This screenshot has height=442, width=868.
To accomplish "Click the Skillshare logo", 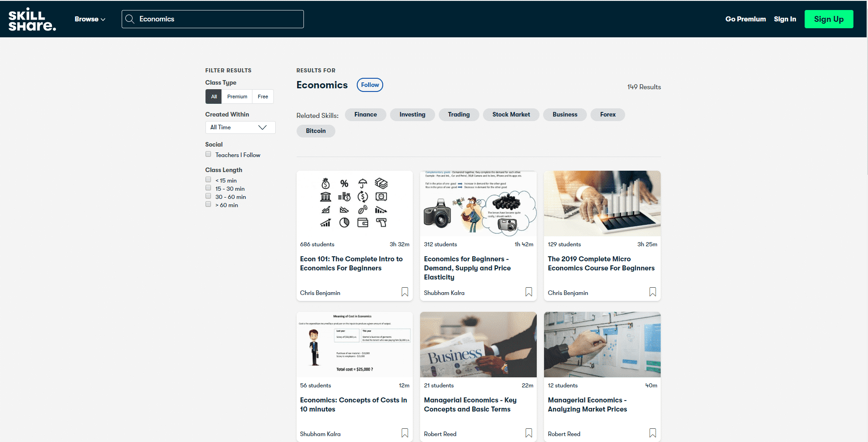I will (32, 19).
